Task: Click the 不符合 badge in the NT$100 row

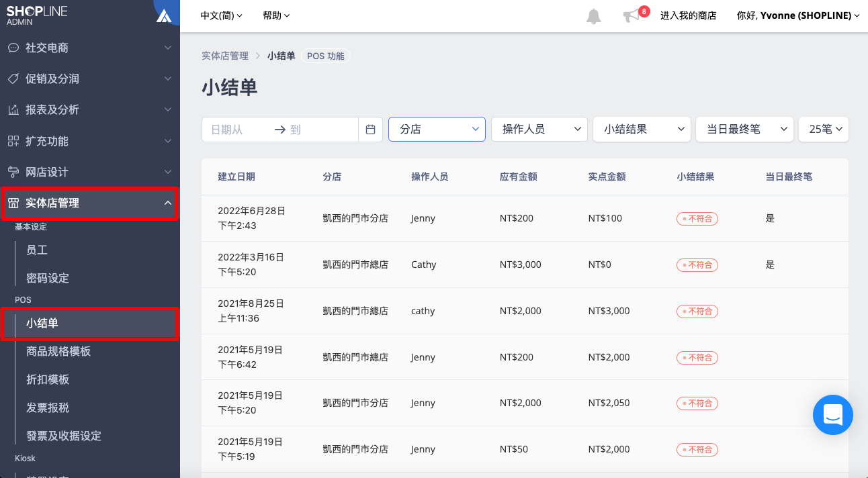Action: click(x=697, y=218)
